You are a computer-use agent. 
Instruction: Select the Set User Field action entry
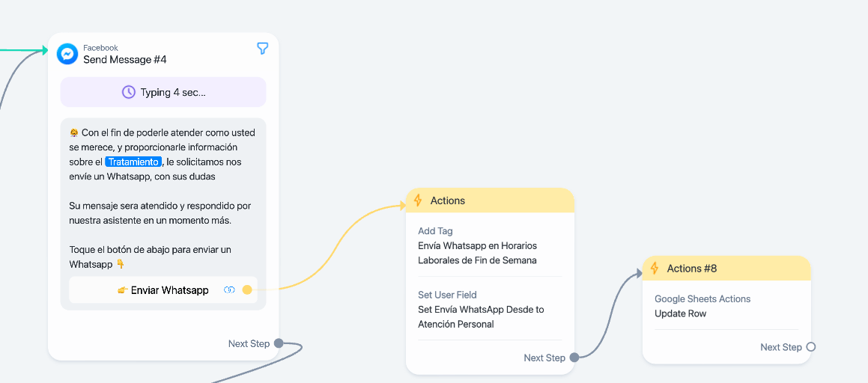pos(489,310)
